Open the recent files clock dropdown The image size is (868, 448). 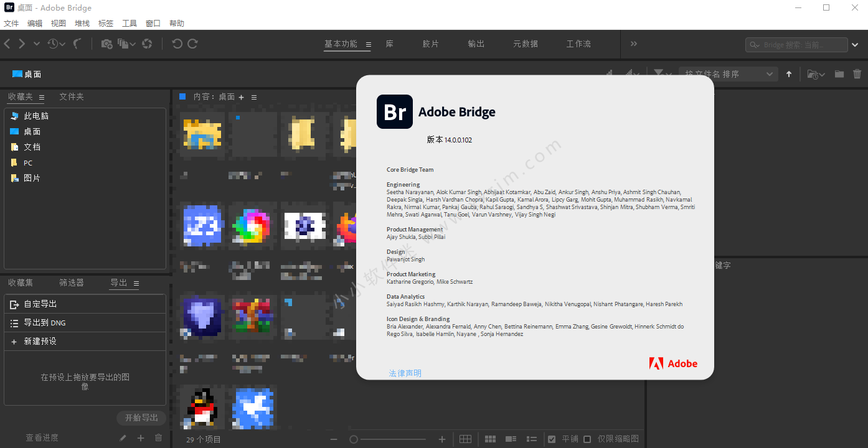[56, 44]
